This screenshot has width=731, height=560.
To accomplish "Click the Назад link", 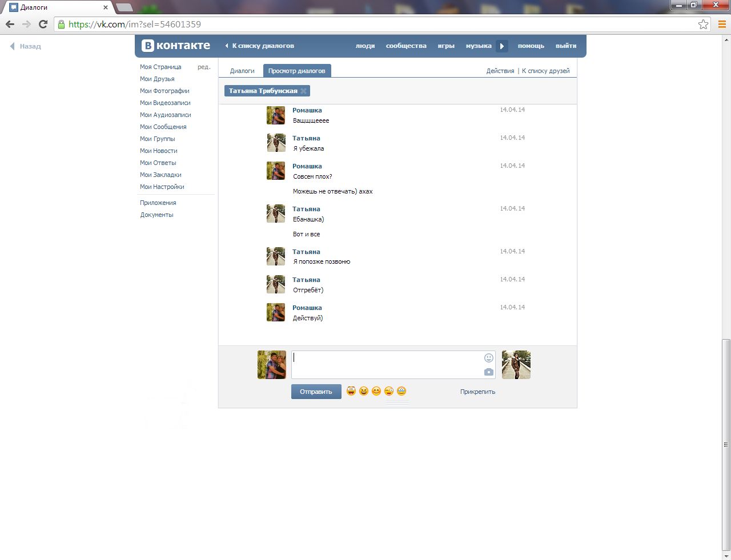I will 26,46.
